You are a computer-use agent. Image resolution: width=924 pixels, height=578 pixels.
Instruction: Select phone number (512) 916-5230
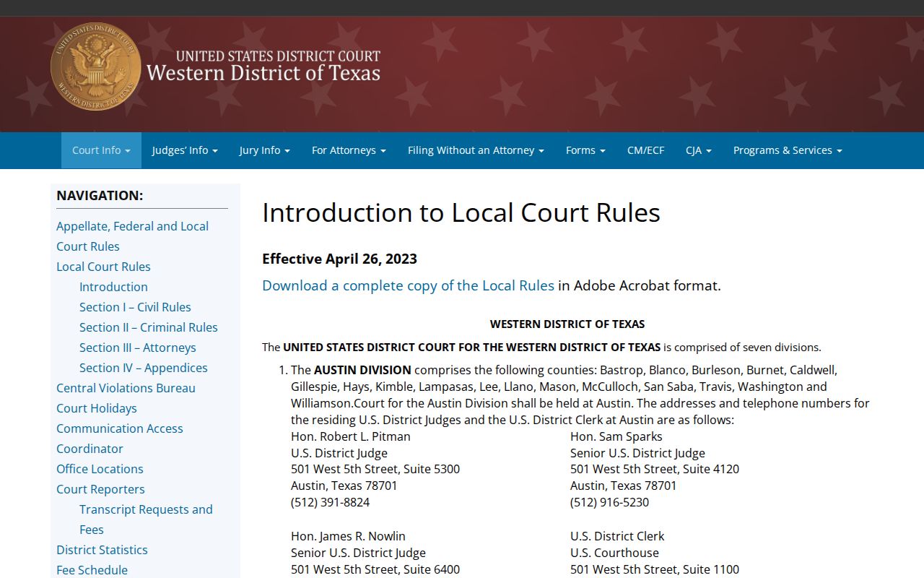tap(609, 502)
